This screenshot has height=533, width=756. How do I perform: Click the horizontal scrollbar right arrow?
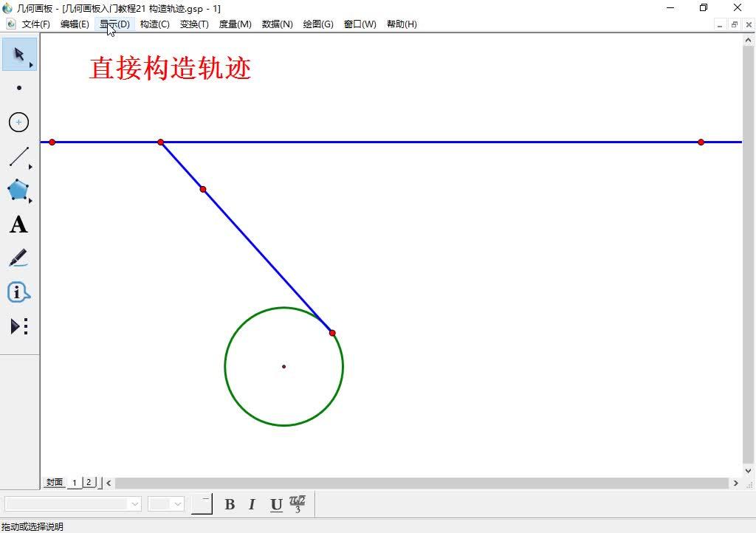[736, 483]
